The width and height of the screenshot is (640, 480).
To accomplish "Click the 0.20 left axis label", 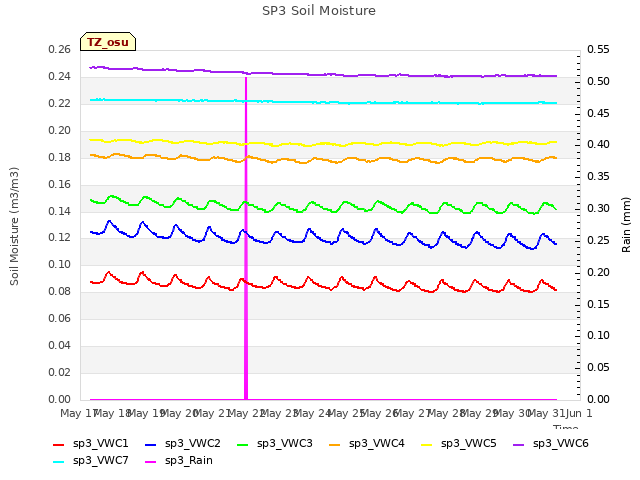I will click(60, 131).
